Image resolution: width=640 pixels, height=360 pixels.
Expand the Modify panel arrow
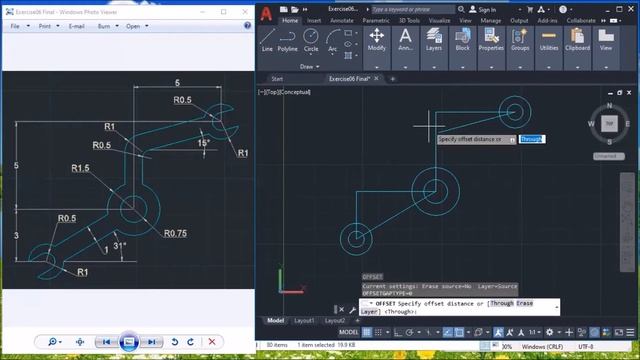(376, 67)
